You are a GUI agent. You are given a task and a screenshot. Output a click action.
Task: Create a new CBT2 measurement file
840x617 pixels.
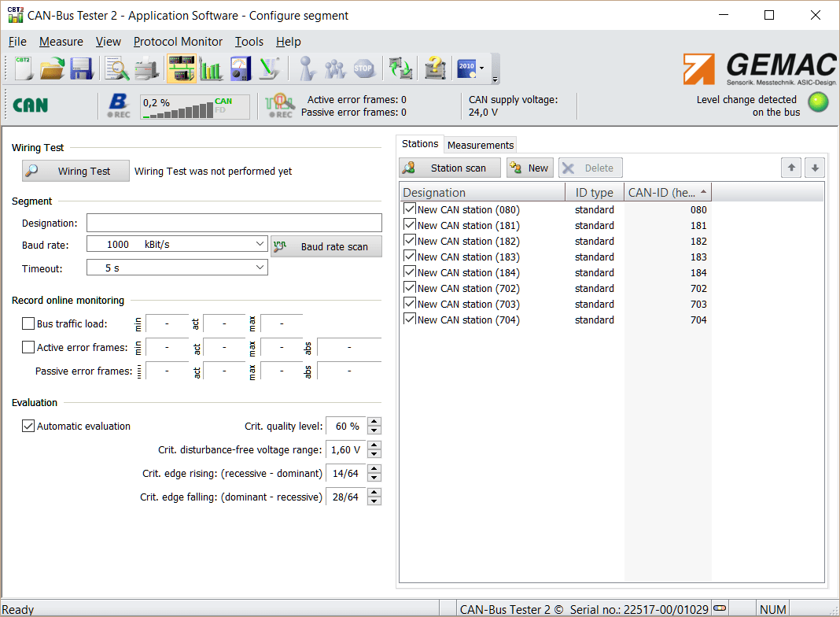pyautogui.click(x=24, y=68)
